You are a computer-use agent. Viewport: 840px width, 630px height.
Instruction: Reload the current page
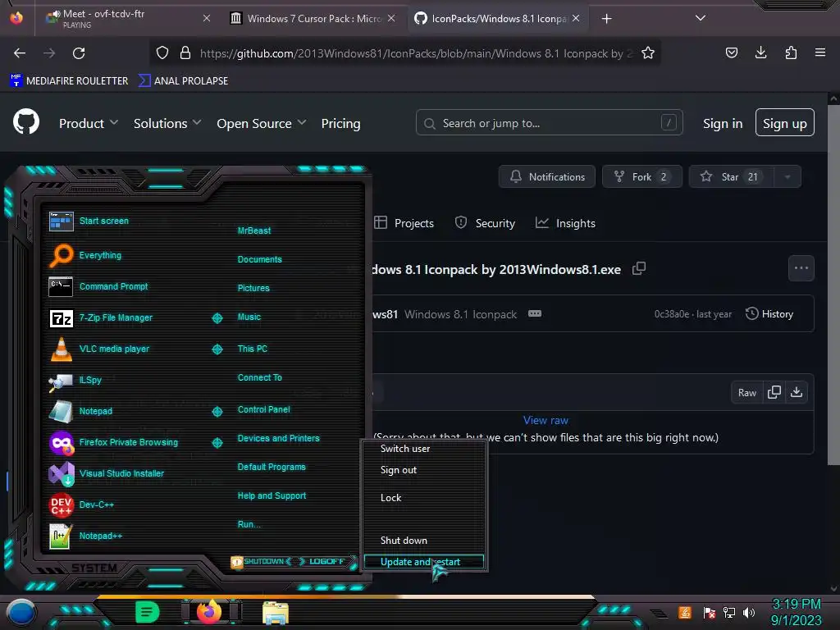[x=79, y=53]
